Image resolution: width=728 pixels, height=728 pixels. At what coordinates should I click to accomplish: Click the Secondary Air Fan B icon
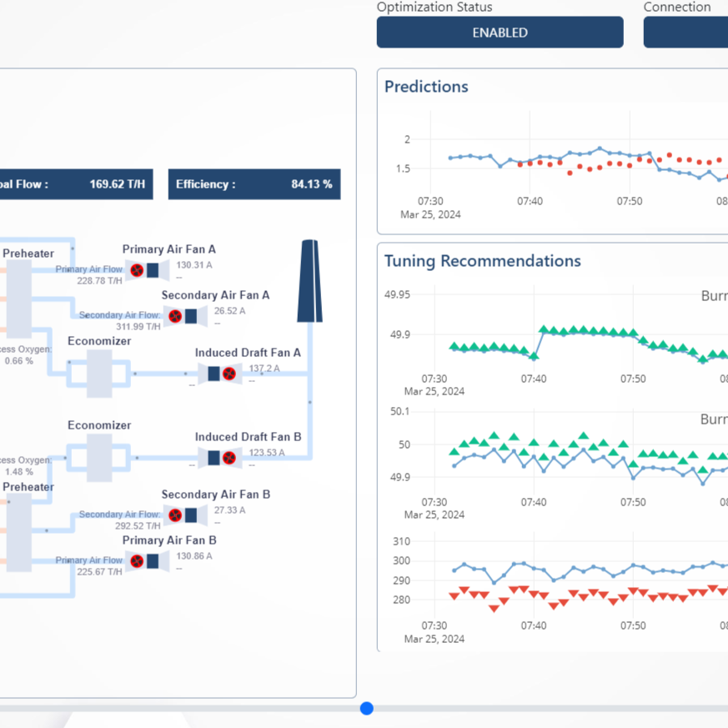[x=184, y=515]
